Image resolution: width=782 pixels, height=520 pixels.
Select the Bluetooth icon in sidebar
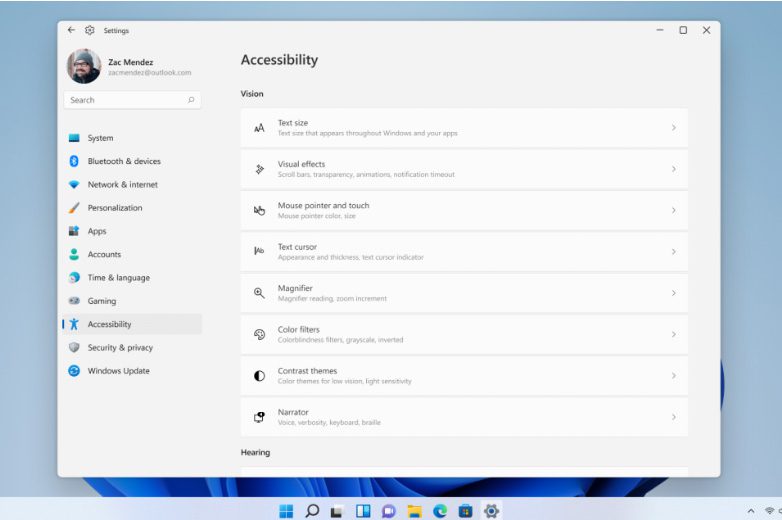coord(74,161)
